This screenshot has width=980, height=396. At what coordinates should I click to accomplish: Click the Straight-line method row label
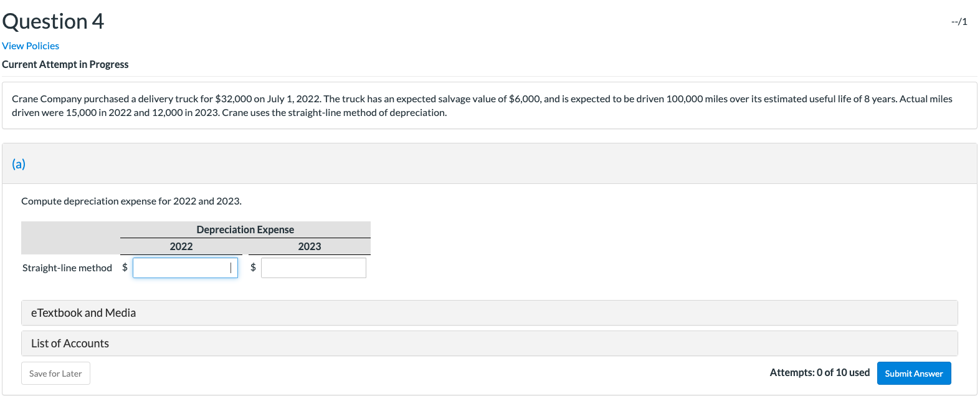[x=67, y=268]
